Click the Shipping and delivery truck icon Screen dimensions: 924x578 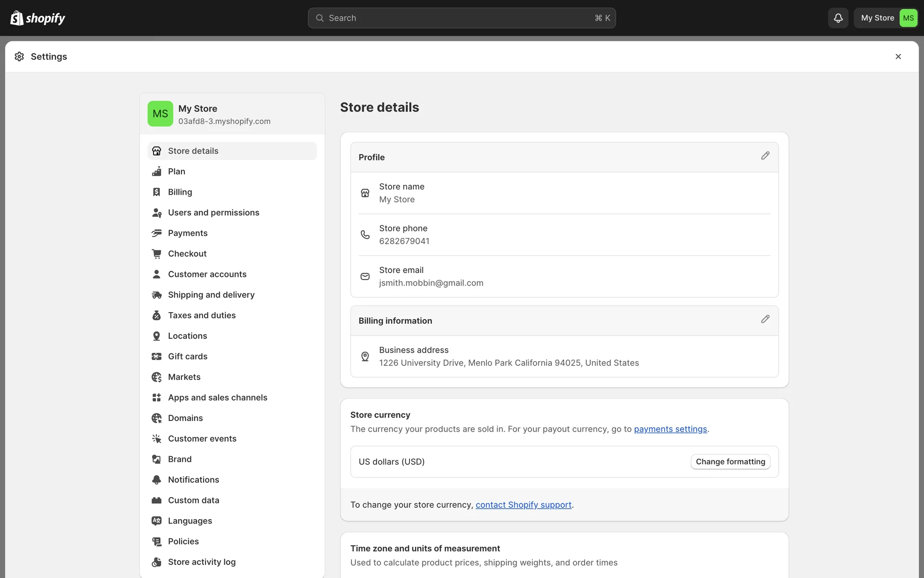point(156,295)
